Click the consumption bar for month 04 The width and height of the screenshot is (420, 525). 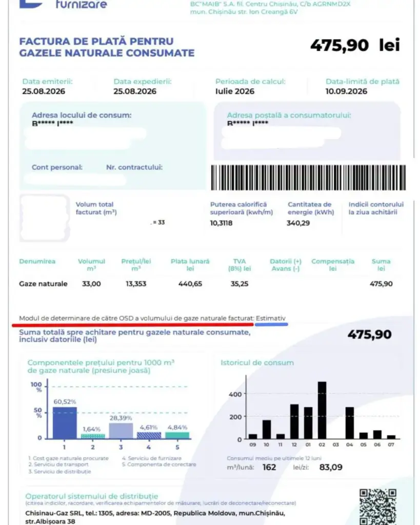pyautogui.click(x=349, y=422)
